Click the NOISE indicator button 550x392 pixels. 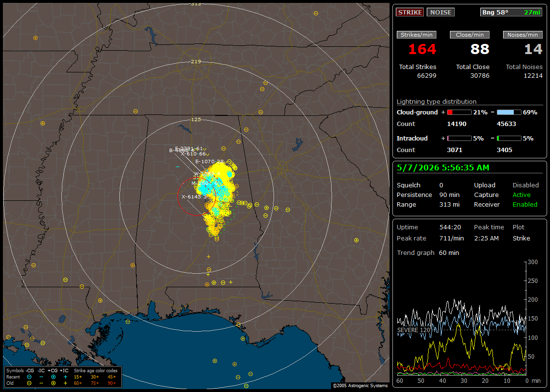[x=441, y=12]
